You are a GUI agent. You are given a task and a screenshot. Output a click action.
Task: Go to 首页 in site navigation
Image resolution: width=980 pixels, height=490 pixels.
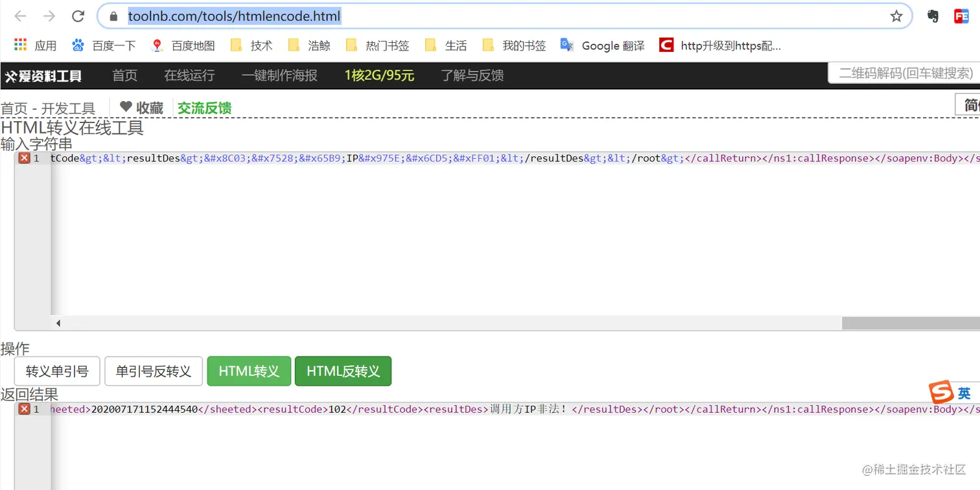click(124, 75)
